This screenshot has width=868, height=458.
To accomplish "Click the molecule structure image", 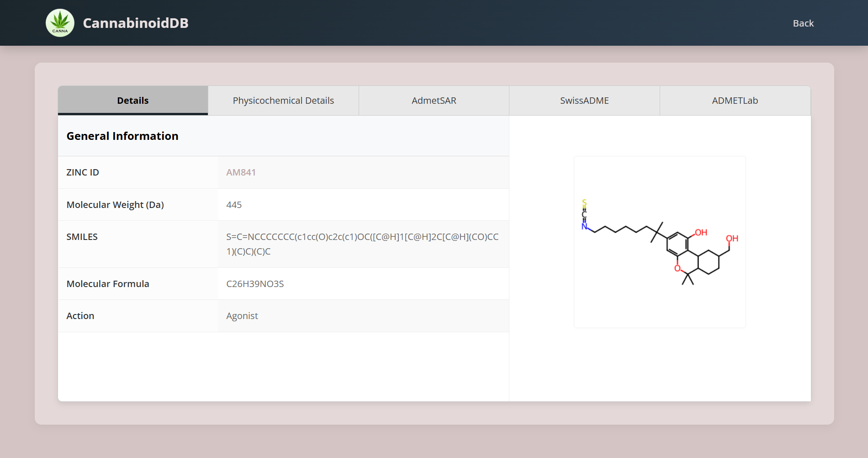I will [x=660, y=242].
